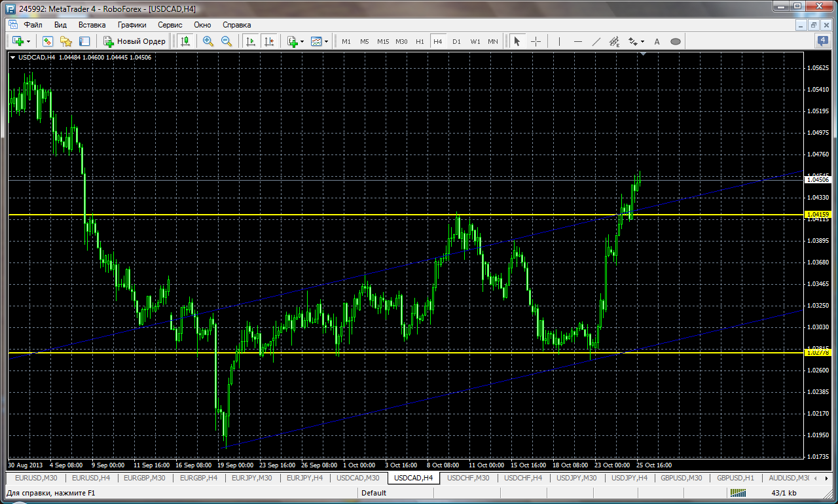Select the crosshair tool
This screenshot has width=838, height=504.
(536, 41)
